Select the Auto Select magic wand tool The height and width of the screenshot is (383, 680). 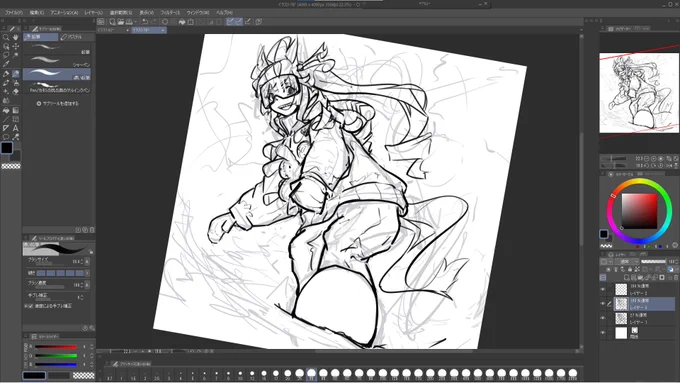(x=16, y=55)
